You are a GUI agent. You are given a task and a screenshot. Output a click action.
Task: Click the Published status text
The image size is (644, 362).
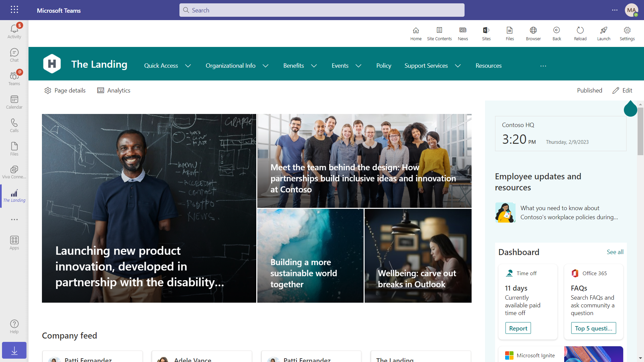click(589, 90)
